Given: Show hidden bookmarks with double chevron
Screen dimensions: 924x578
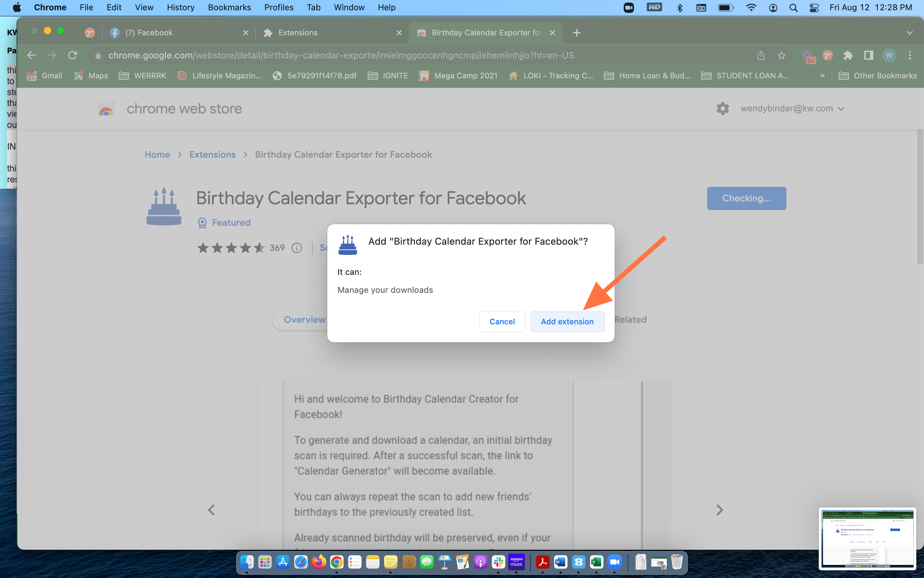Looking at the screenshot, I should click(822, 76).
